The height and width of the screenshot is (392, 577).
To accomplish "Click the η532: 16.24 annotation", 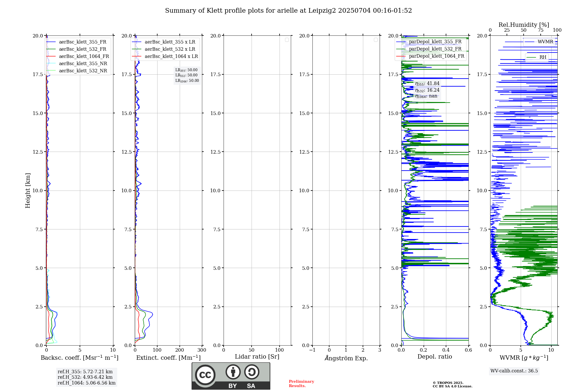I will 427,90.
